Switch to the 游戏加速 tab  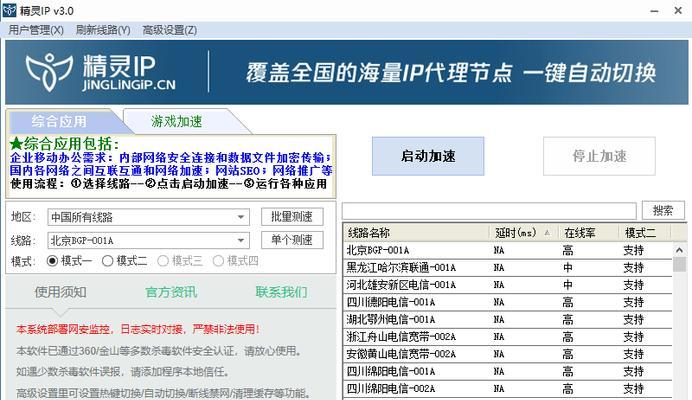(177, 121)
